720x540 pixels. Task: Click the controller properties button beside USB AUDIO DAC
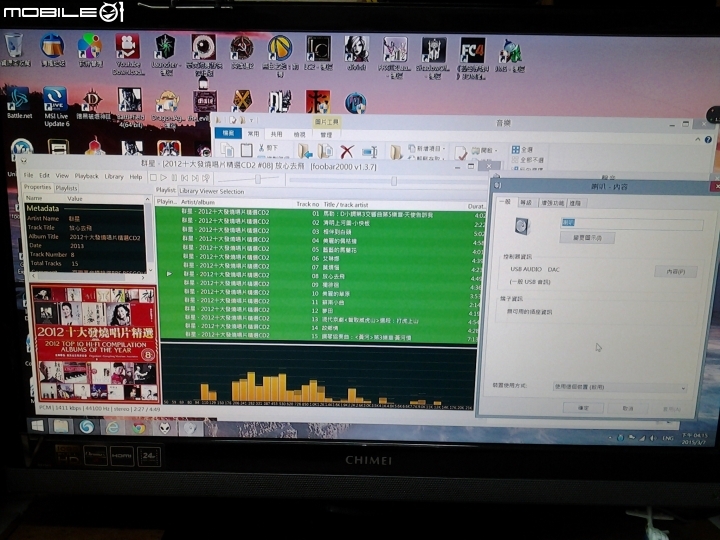[x=675, y=271]
